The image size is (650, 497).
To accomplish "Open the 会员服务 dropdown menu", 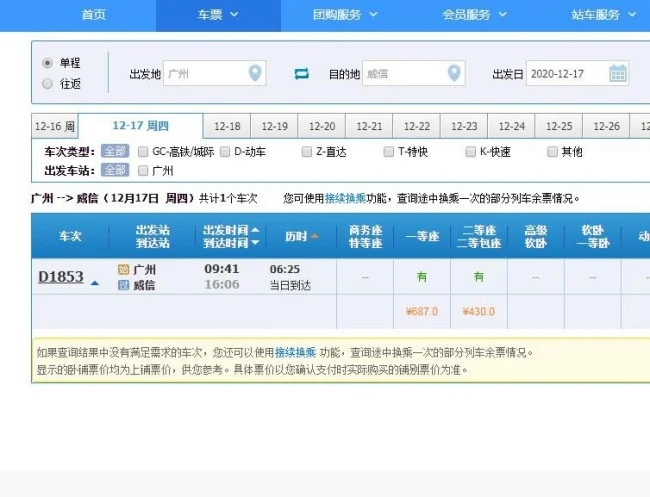I will click(x=474, y=15).
